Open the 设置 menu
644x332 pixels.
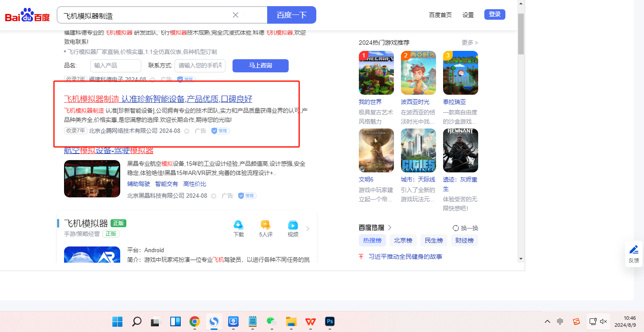point(468,15)
